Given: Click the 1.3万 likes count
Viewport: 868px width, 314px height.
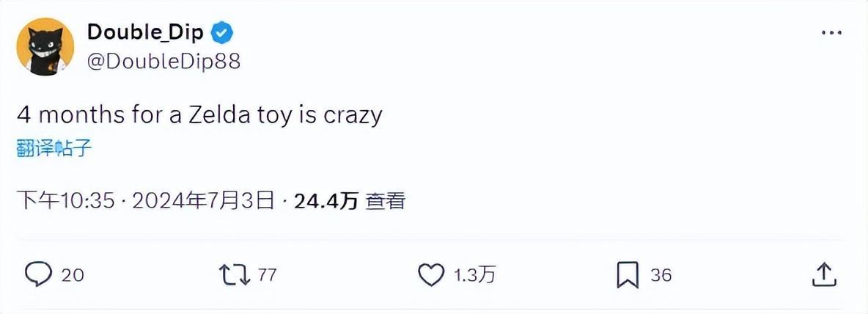Looking at the screenshot, I should (474, 275).
